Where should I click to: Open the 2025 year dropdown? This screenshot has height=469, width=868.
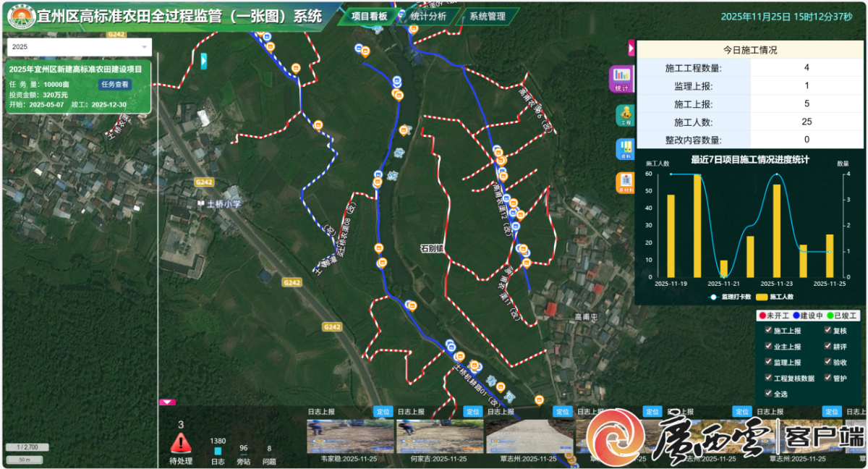point(80,46)
